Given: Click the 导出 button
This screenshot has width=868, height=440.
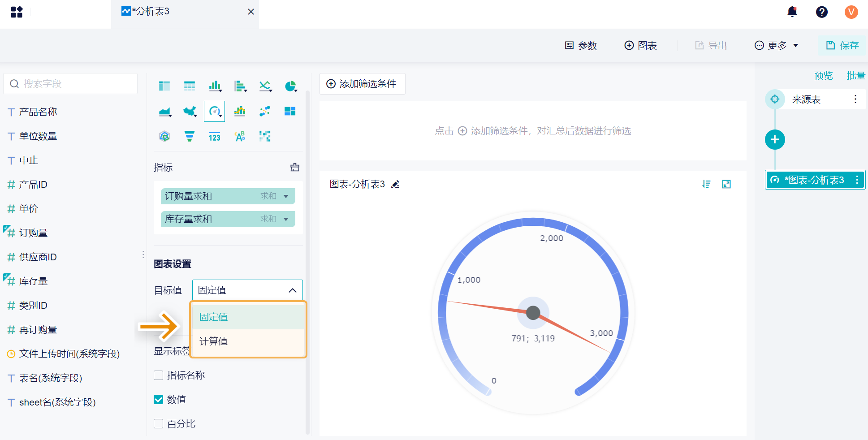Looking at the screenshot, I should [x=711, y=45].
